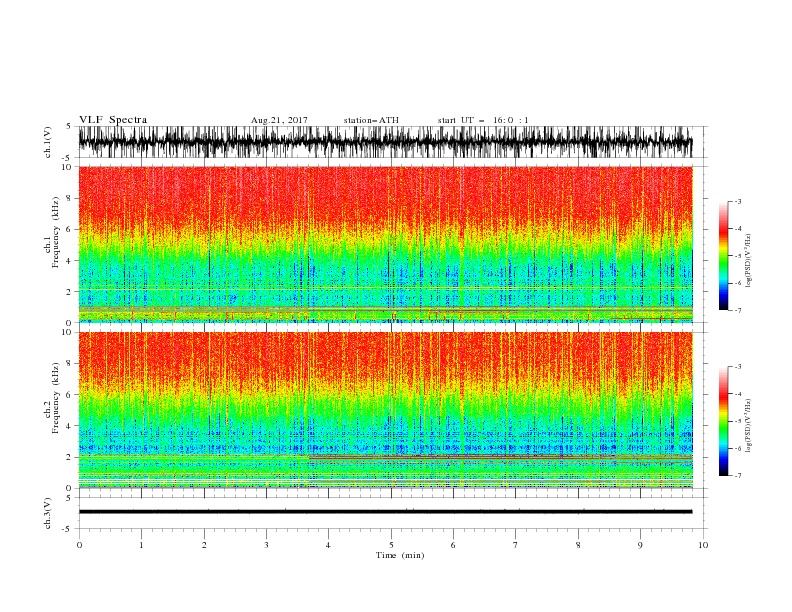
Task: Click the "5" tick on ch.1(V) axis
Action: point(69,126)
